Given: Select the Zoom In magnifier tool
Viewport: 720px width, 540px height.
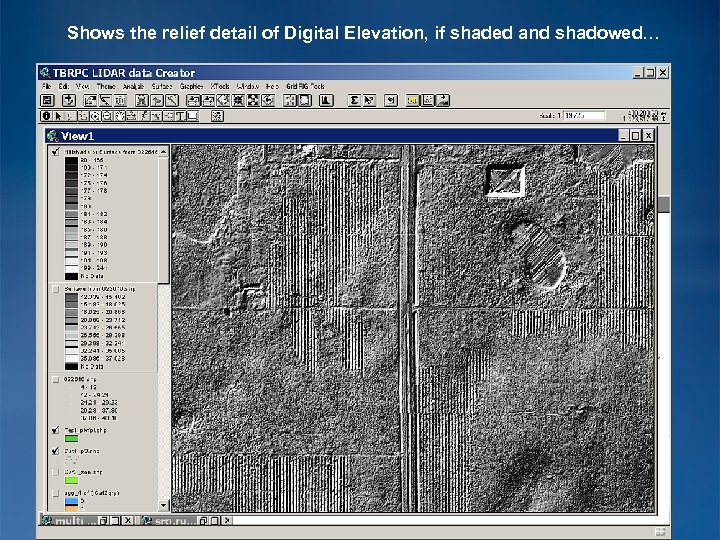Looking at the screenshot, I should 95,116.
